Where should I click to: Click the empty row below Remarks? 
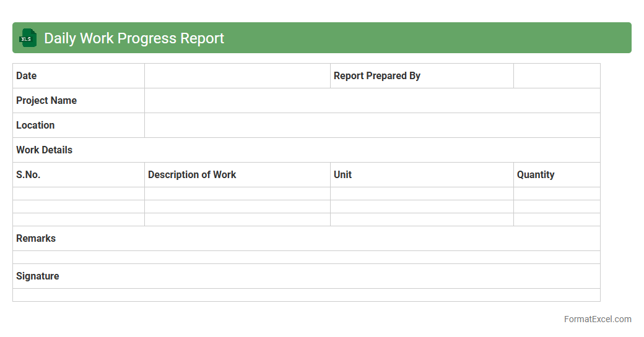point(306,257)
